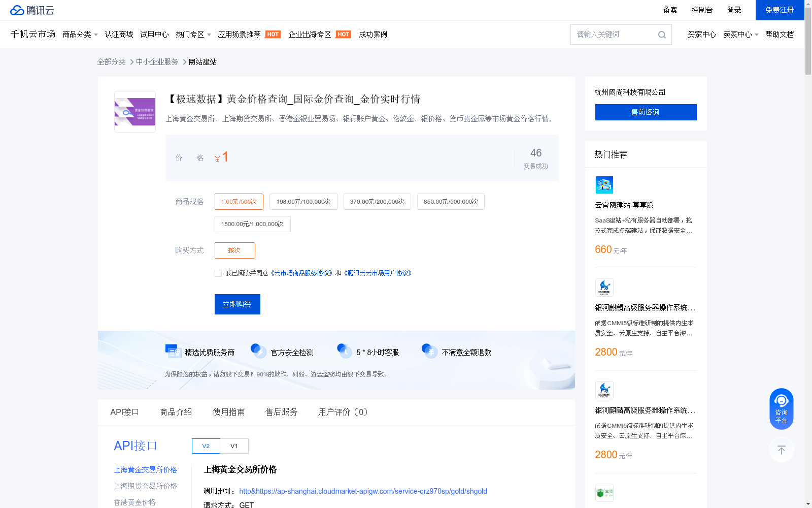Select the 1500.00元/1,000,000次 specification
Viewport: 812px width, 508px height.
[253, 224]
